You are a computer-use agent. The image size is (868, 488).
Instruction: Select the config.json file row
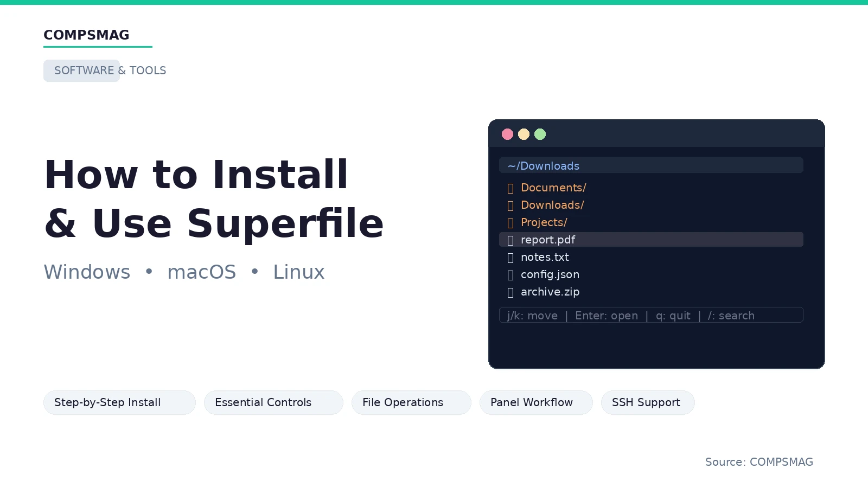point(651,274)
